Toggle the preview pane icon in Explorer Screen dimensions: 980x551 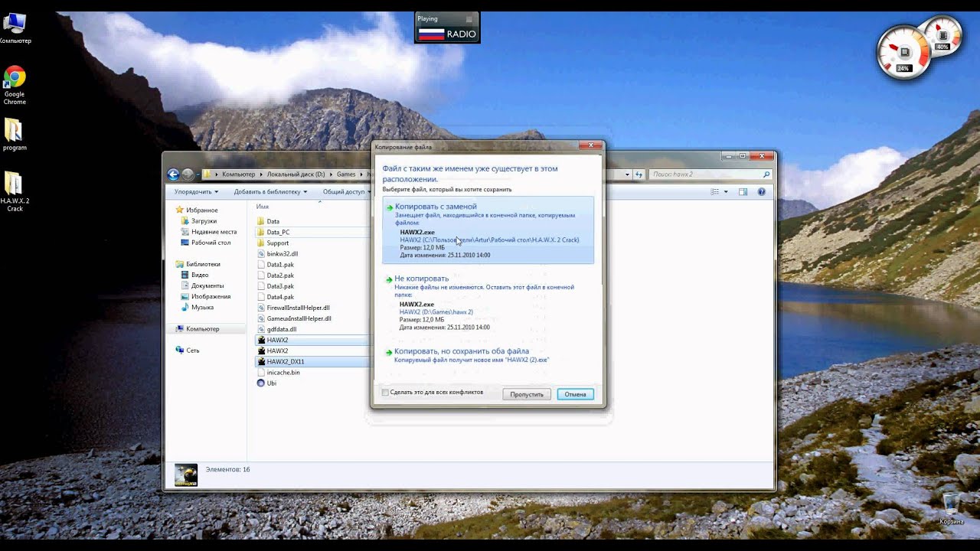743,191
